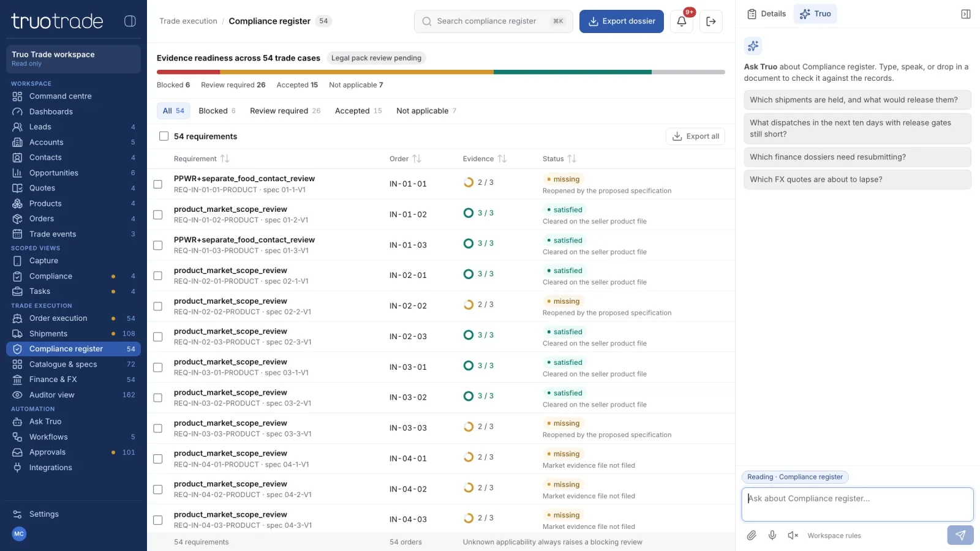Open the notifications bell
The width and height of the screenshot is (980, 551).
[682, 21]
